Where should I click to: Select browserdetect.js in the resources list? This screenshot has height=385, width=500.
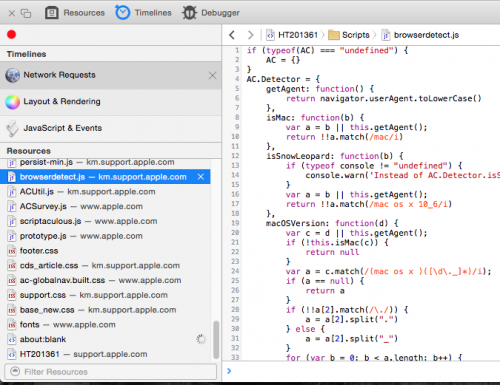click(x=105, y=177)
